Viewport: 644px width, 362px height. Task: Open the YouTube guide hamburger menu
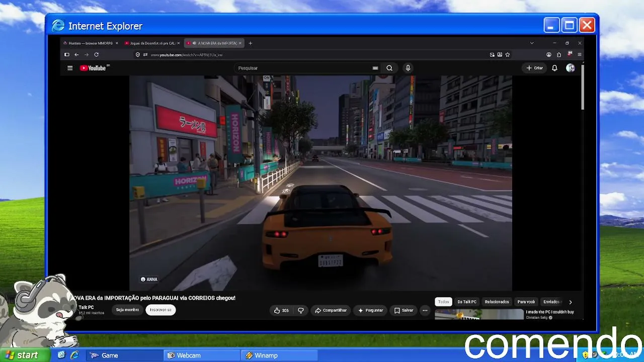click(x=70, y=68)
